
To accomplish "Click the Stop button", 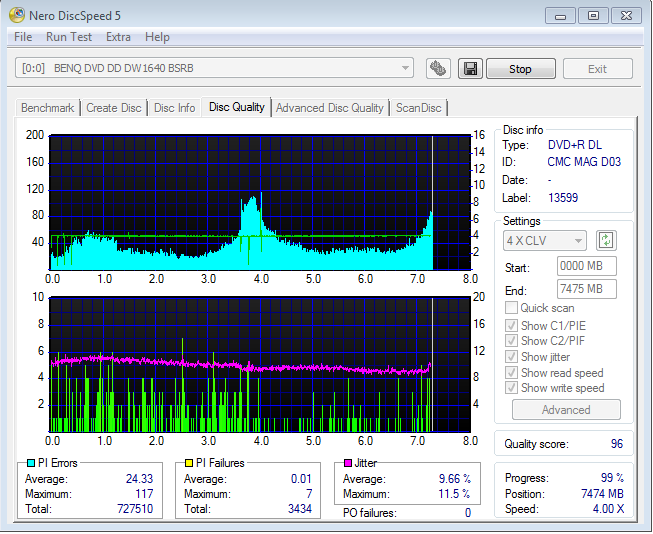I will 521,69.
